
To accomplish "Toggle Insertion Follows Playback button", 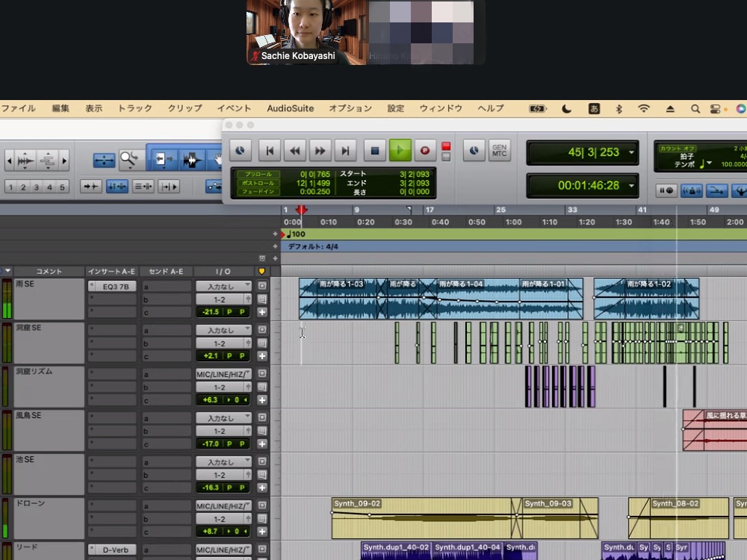I will (x=169, y=186).
